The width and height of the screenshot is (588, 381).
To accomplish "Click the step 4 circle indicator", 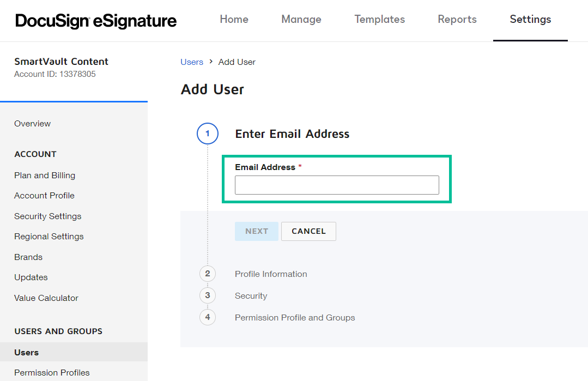I will tap(208, 317).
